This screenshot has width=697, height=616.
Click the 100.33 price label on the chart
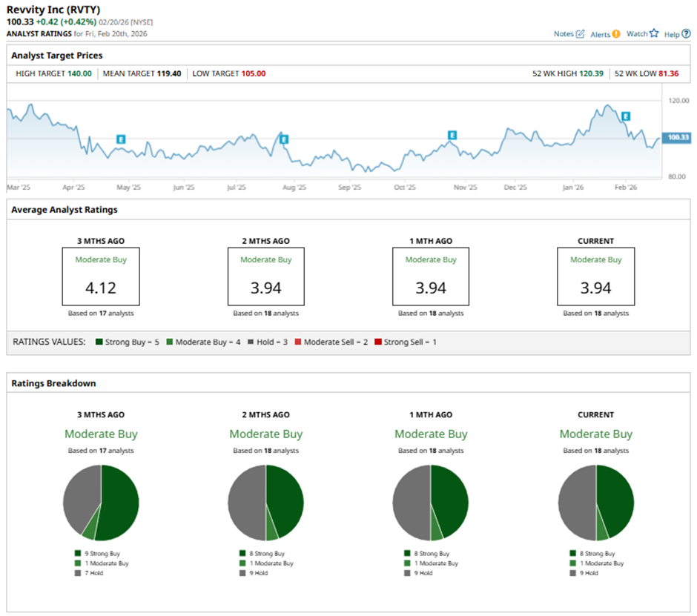[x=678, y=137]
